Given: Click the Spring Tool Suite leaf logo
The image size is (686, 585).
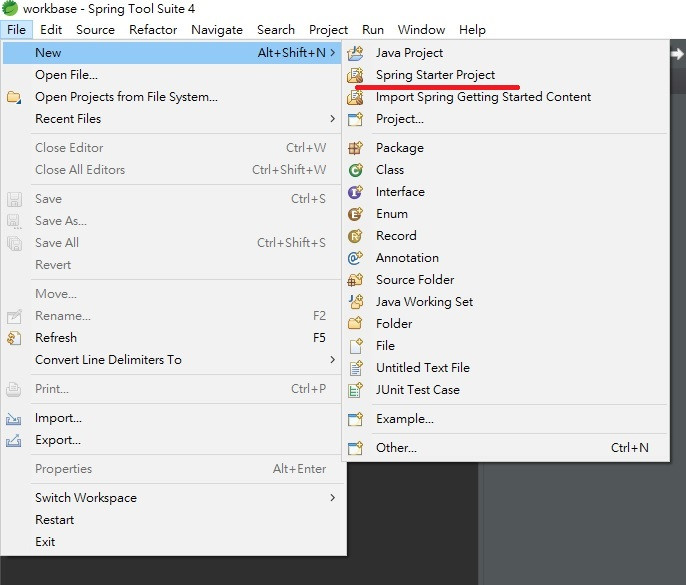Looking at the screenshot, I should pyautogui.click(x=10, y=8).
